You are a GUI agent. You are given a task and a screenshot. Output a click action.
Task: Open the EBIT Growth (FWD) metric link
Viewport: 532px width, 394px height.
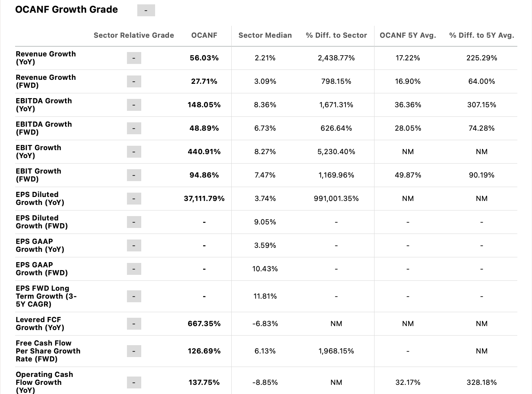click(38, 175)
